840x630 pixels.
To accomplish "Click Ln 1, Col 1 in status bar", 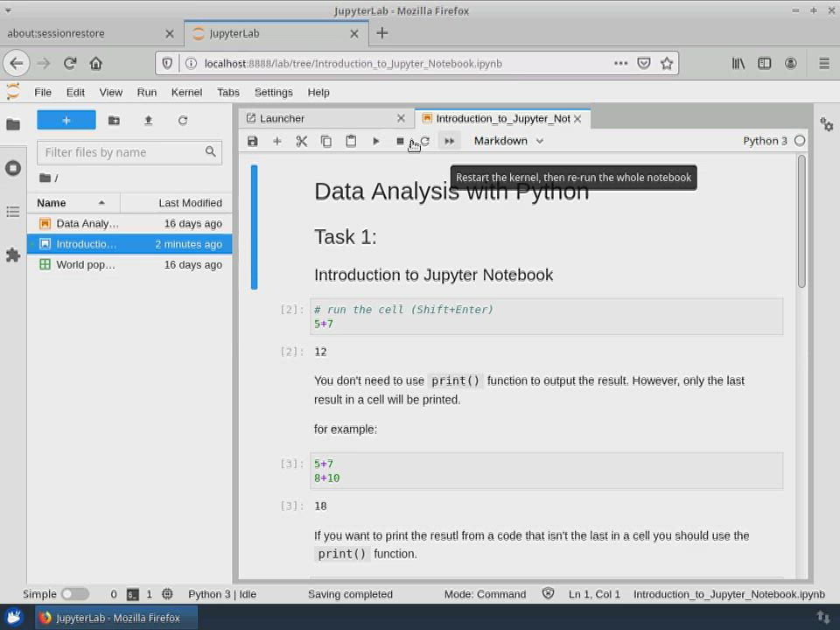I will [x=595, y=594].
